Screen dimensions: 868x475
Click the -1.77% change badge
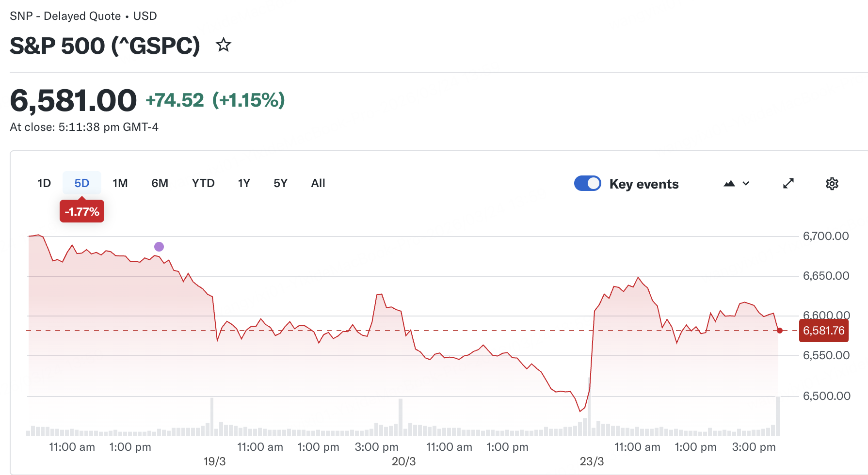coord(82,212)
